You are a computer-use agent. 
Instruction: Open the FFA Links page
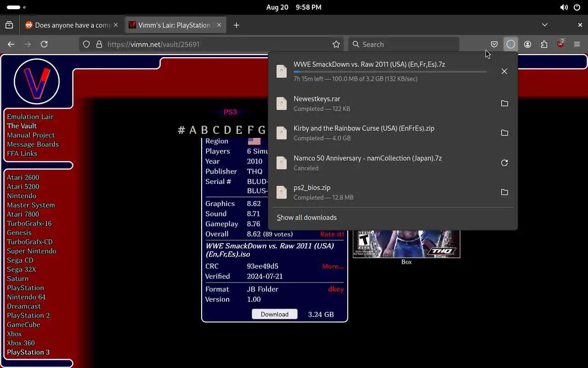[x=22, y=154]
